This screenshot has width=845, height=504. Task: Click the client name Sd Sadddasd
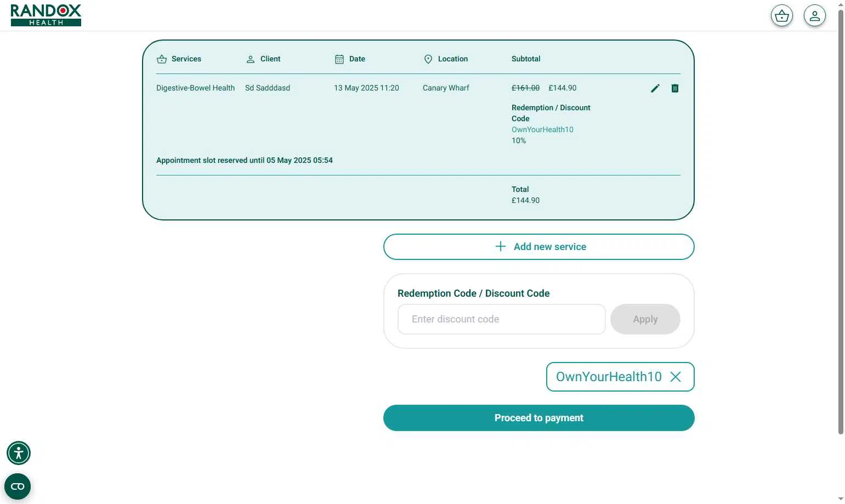(268, 88)
